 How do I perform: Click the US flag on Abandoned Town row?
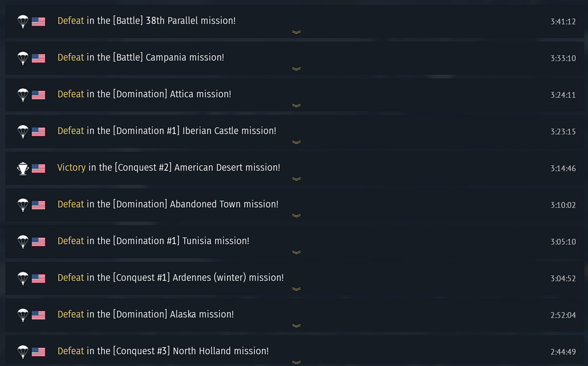pos(38,205)
